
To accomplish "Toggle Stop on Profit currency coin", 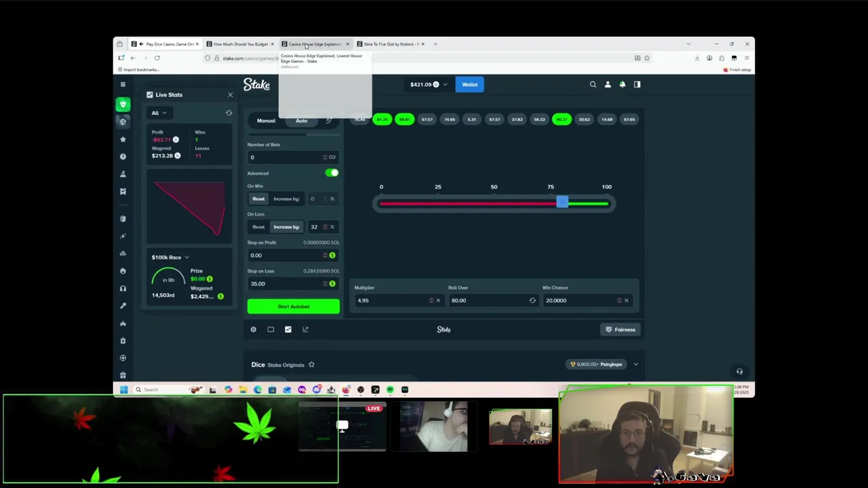I will tap(332, 256).
